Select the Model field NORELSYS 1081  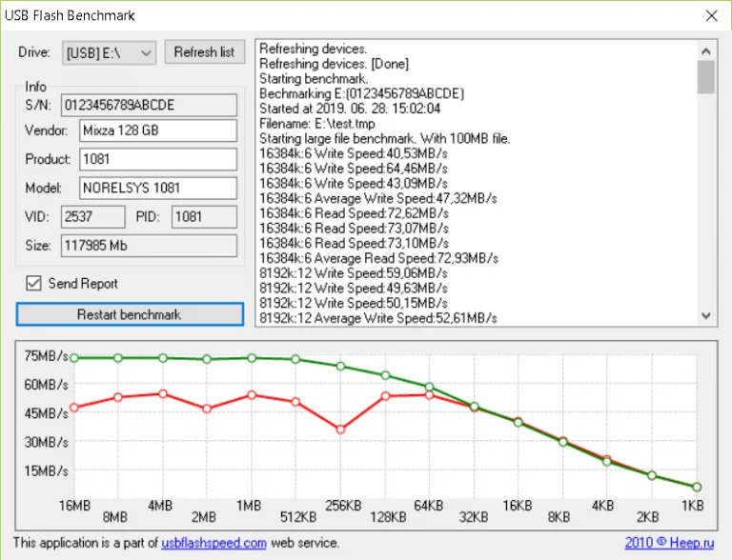click(157, 188)
